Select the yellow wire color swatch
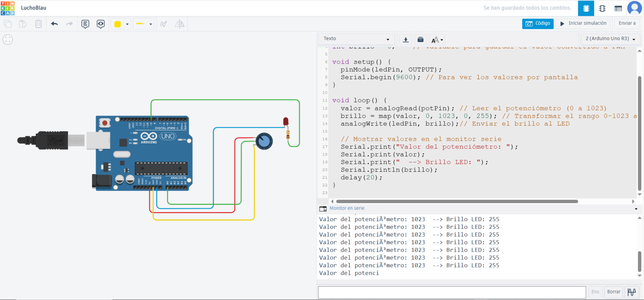The height and width of the screenshot is (300, 644). (118, 24)
